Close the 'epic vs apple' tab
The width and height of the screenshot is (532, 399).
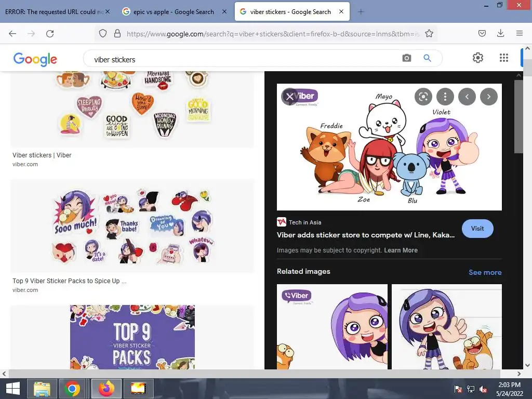tap(224, 11)
